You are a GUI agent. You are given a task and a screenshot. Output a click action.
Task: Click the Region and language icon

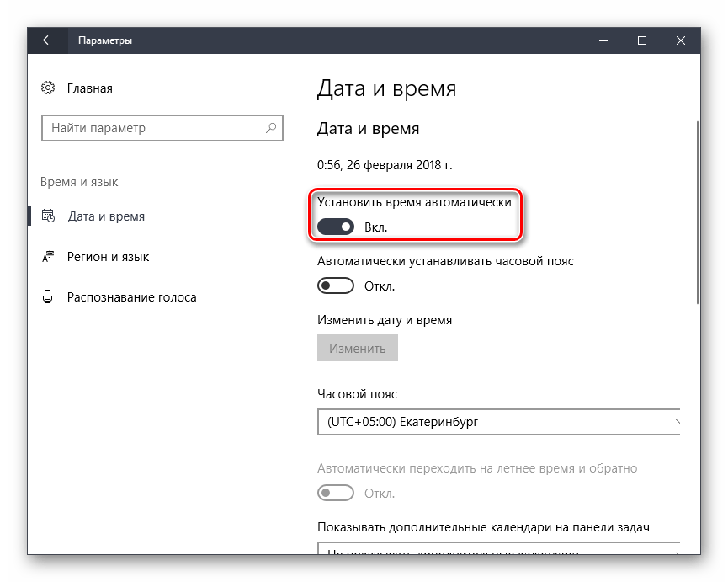click(48, 257)
